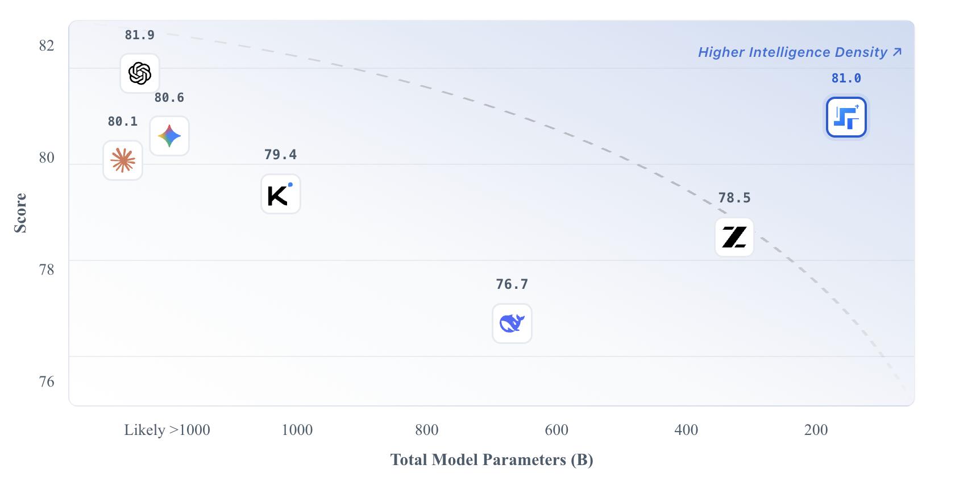Click the Kimi K logo icon
This screenshot has width=980, height=481.
coord(280,194)
